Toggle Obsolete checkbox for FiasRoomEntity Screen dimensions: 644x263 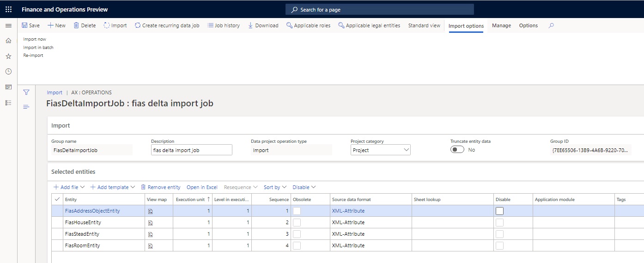point(297,245)
